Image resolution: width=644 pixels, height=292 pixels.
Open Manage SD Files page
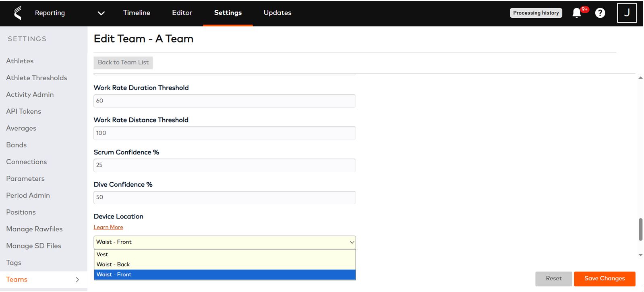tap(33, 246)
